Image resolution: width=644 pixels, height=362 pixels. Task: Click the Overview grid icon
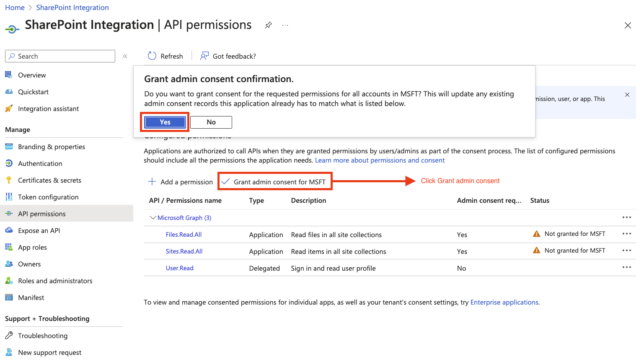[9, 75]
